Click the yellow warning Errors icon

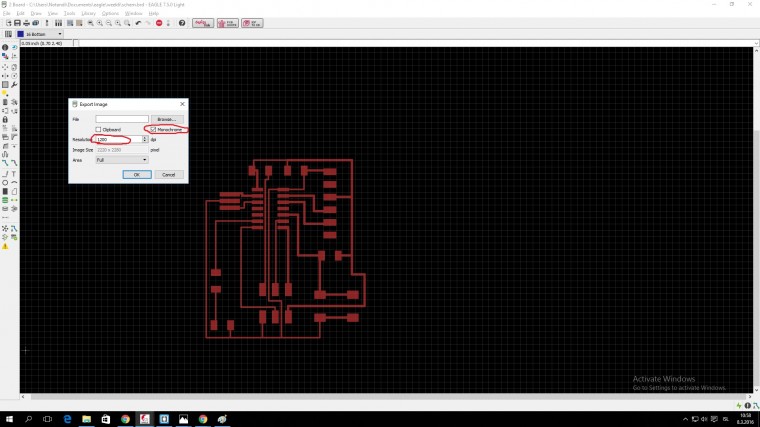click(x=5, y=246)
